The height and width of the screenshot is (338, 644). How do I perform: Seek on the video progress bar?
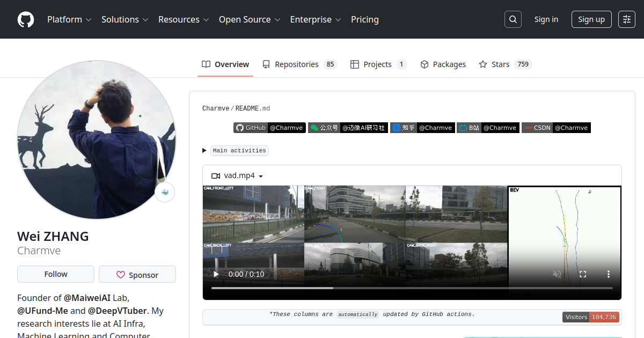tap(412, 288)
